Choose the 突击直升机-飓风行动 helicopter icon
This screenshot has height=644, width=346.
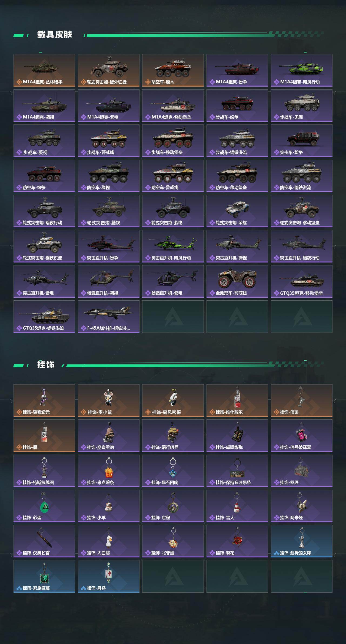[173, 246]
